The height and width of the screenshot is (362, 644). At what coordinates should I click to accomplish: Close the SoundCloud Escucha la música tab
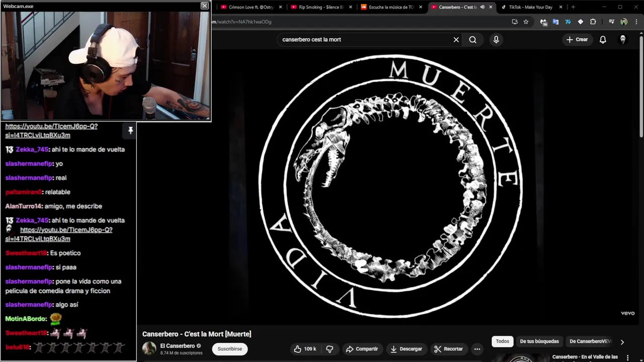421,7
